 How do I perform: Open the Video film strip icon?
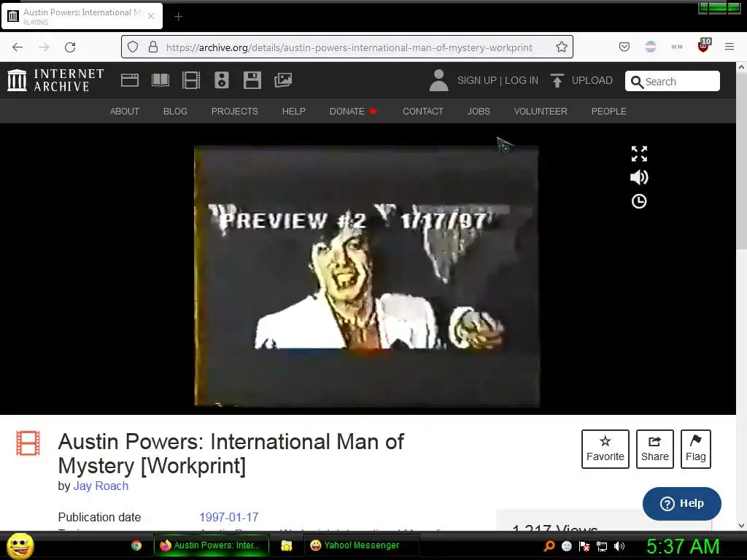click(x=191, y=80)
